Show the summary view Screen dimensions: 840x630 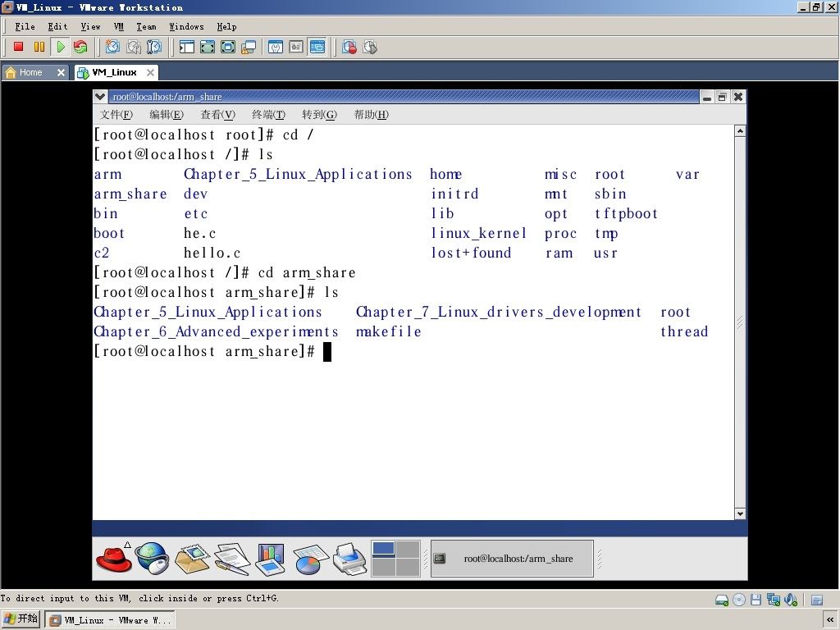click(x=276, y=47)
